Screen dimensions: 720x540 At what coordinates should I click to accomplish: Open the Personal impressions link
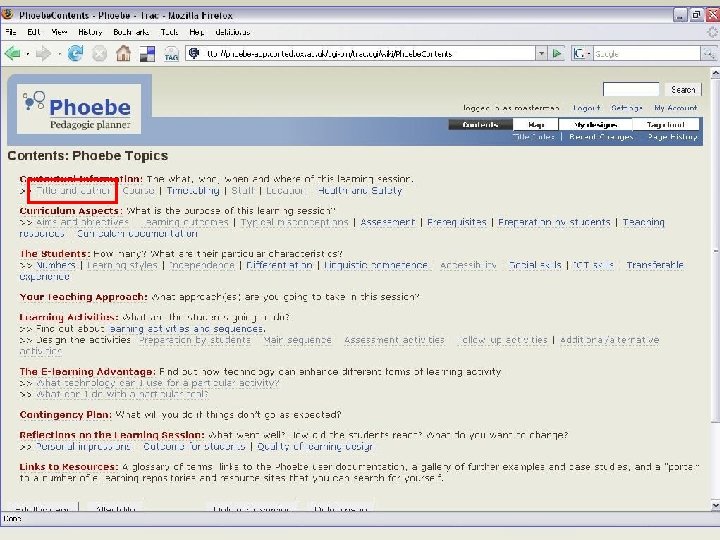click(83, 446)
